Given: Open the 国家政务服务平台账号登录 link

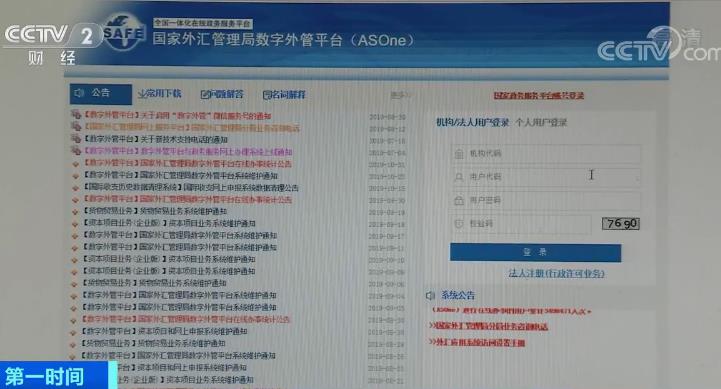Looking at the screenshot, I should pyautogui.click(x=538, y=96).
